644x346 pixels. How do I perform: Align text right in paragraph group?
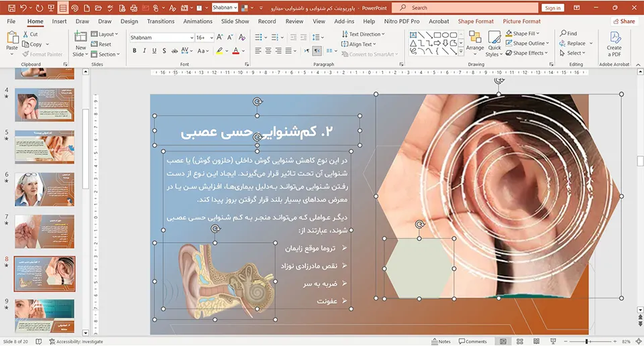click(278, 51)
